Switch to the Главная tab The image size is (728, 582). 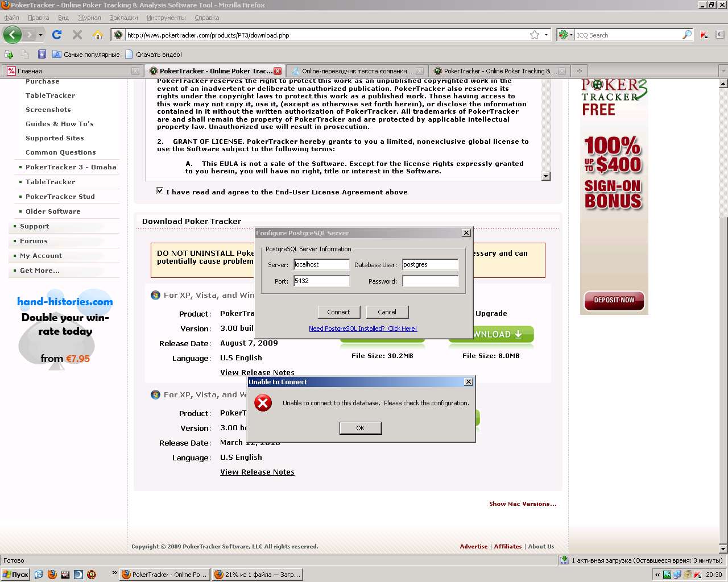pos(72,71)
